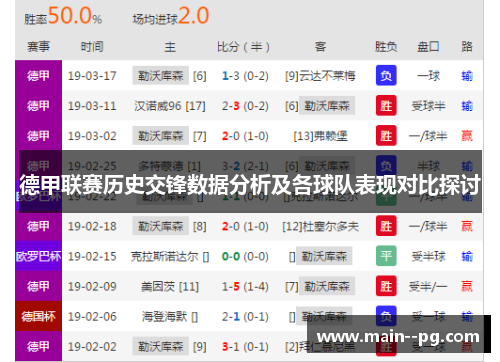Image resolution: width=500 pixels, height=362 pixels.
Task: Click away team [13]弗赖堡
Action: tap(320, 136)
